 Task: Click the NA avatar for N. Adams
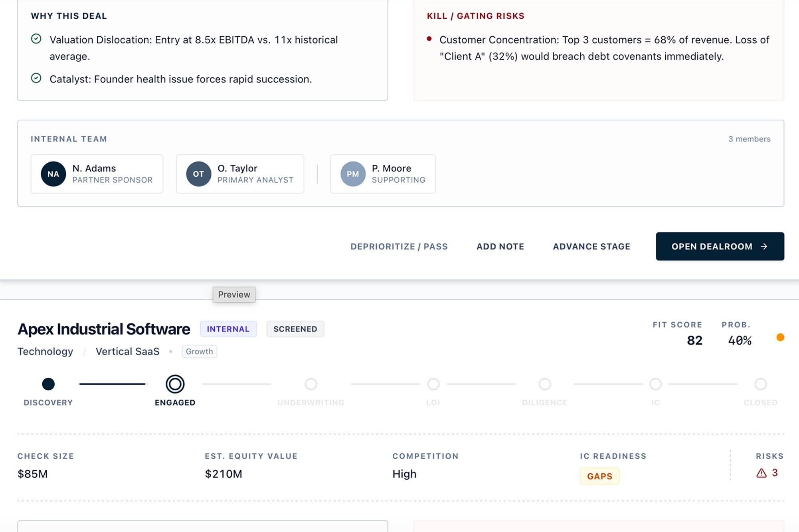(53, 174)
